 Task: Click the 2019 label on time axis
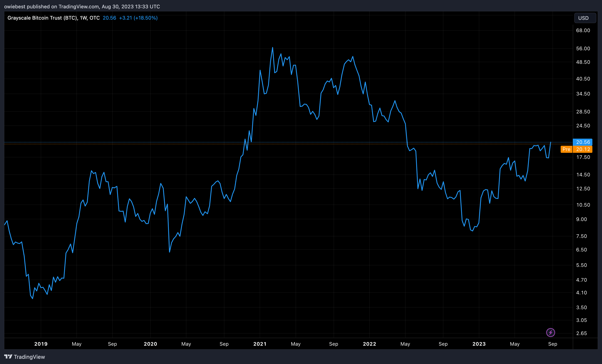[x=41, y=344]
